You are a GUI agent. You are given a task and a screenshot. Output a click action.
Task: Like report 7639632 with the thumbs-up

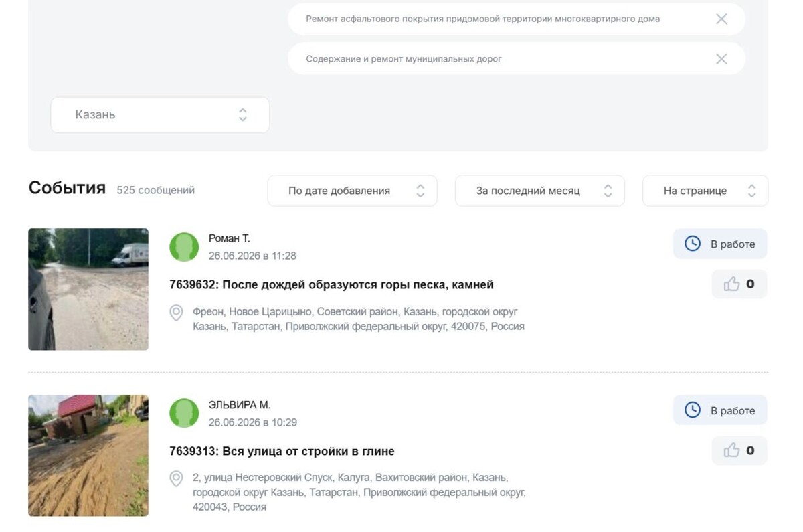[739, 284]
